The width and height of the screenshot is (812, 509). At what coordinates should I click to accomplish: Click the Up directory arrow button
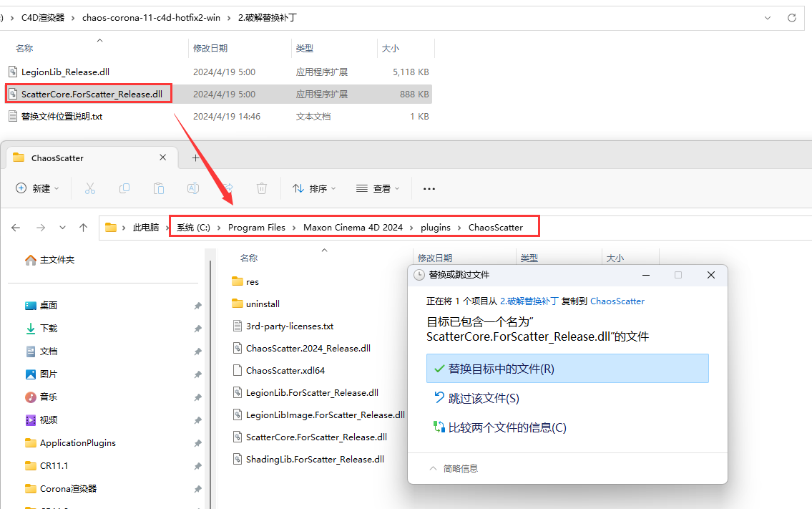83,228
